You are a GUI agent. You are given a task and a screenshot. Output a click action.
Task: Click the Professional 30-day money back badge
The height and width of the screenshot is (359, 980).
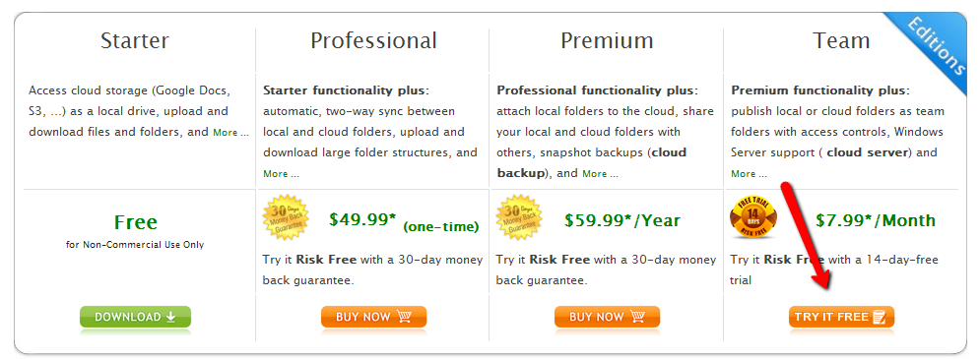(x=287, y=217)
